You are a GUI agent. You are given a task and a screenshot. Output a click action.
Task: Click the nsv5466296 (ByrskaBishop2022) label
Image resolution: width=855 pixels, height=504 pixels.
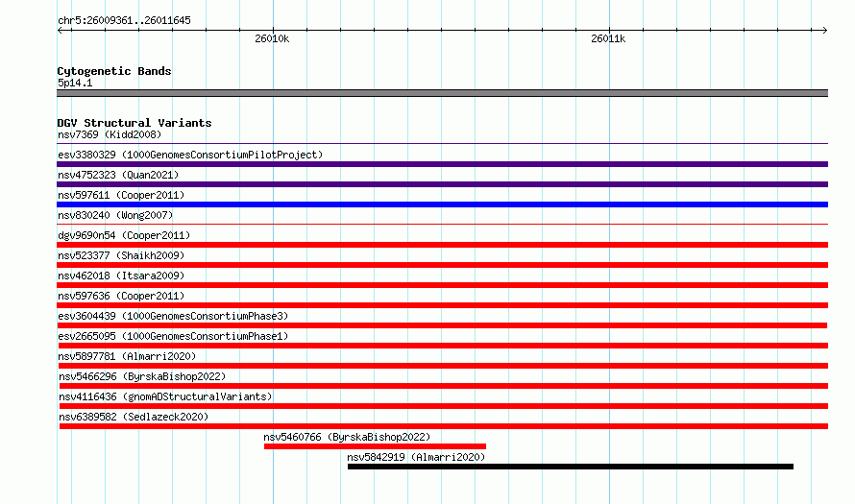pyautogui.click(x=142, y=376)
